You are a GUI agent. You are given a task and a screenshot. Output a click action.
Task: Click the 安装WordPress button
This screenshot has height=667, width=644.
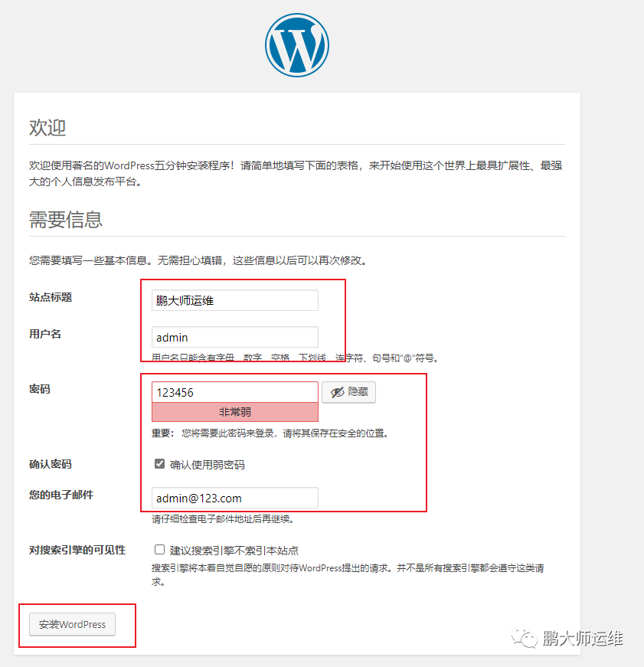[x=72, y=624]
